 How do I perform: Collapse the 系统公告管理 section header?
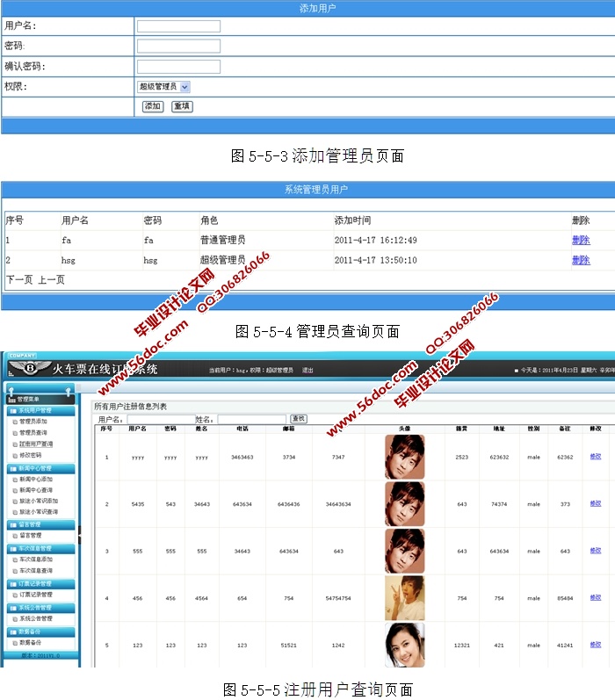pos(40,608)
